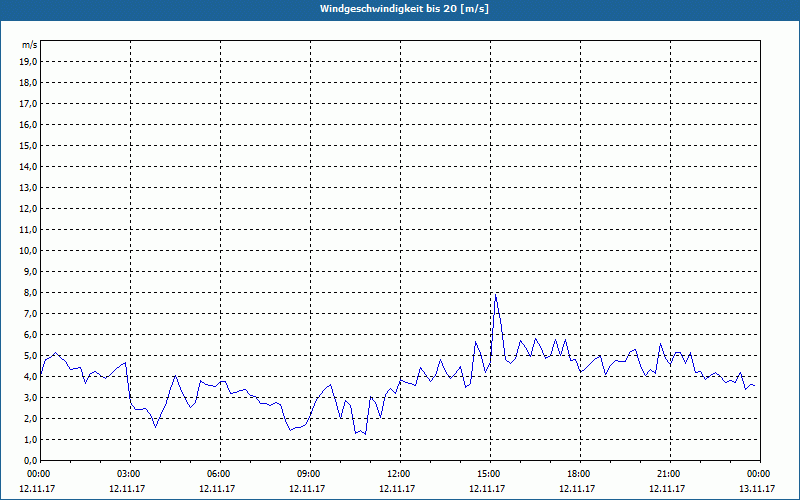800x500 pixels.
Task: Click the 0,0 y-axis label
Action: [x=30, y=461]
